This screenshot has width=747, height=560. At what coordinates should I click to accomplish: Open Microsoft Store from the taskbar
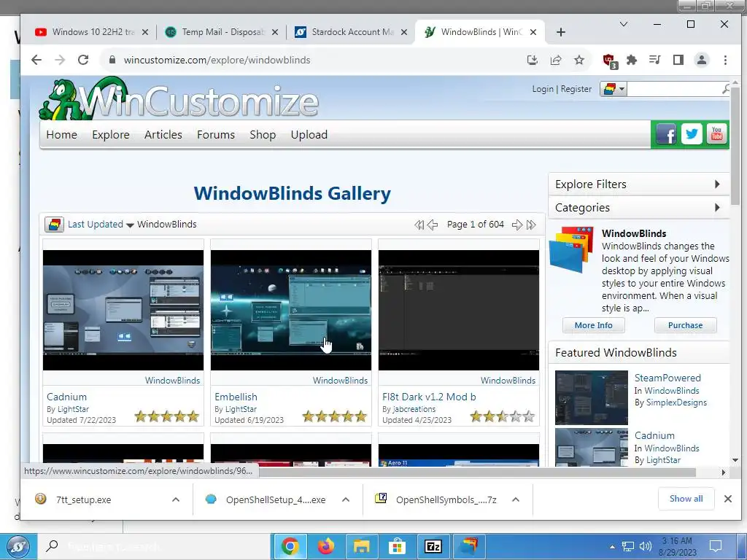click(397, 546)
